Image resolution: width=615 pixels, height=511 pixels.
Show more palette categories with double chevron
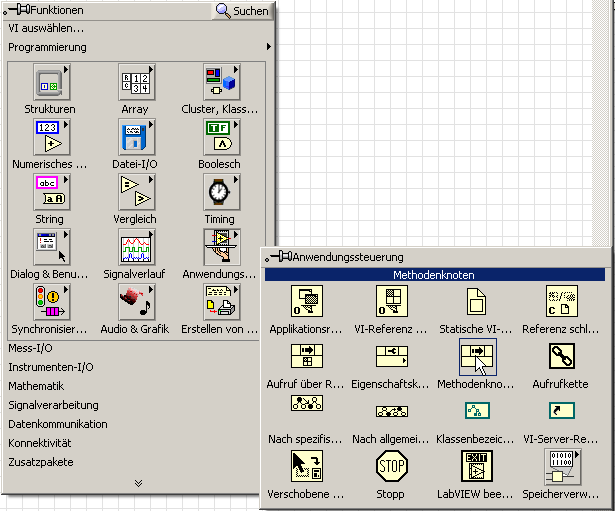pyautogui.click(x=138, y=483)
